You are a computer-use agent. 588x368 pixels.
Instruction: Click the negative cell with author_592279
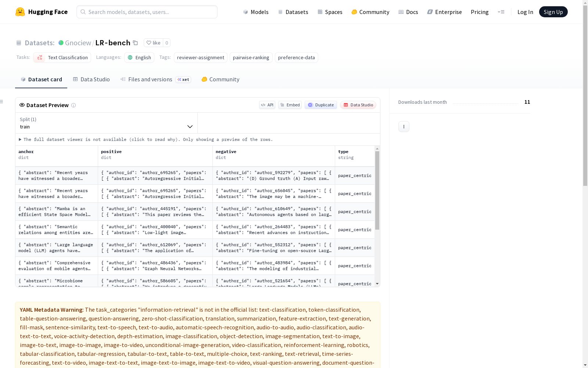[274, 176]
